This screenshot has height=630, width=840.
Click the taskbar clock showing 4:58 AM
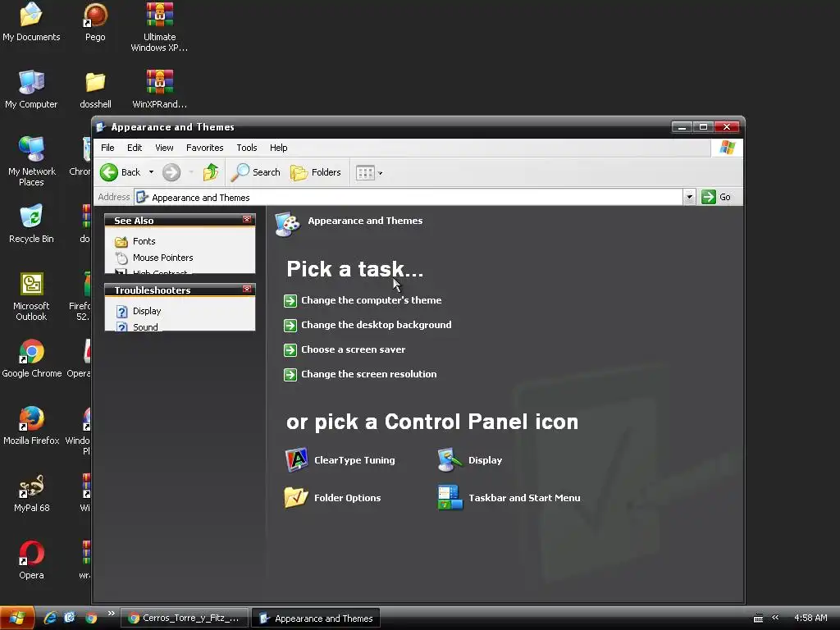point(810,618)
